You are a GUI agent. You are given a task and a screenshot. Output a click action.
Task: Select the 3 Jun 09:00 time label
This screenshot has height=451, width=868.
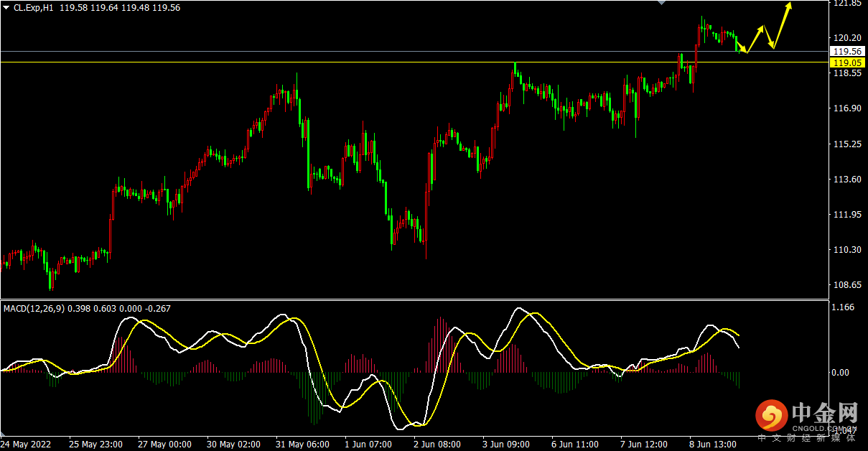pos(506,445)
